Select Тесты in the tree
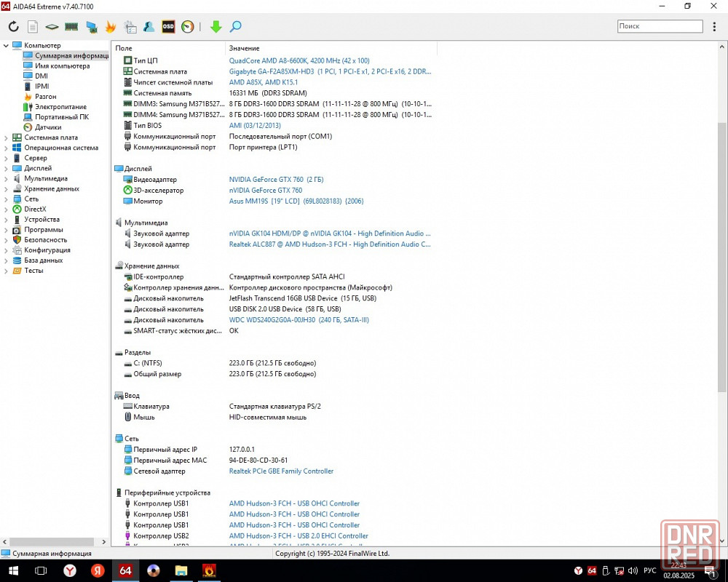The height and width of the screenshot is (582, 728). tap(33, 270)
